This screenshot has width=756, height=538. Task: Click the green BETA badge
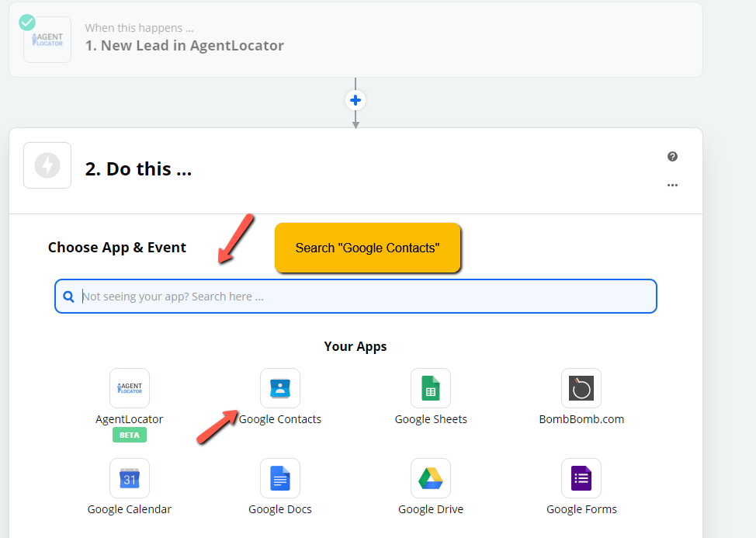coord(129,435)
